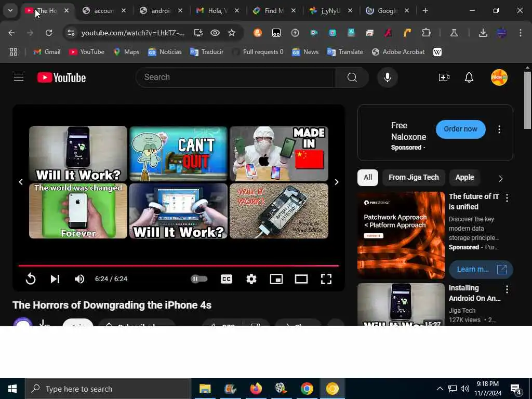The image size is (532, 399).
Task: View site information icon in address bar
Action: 71,33
